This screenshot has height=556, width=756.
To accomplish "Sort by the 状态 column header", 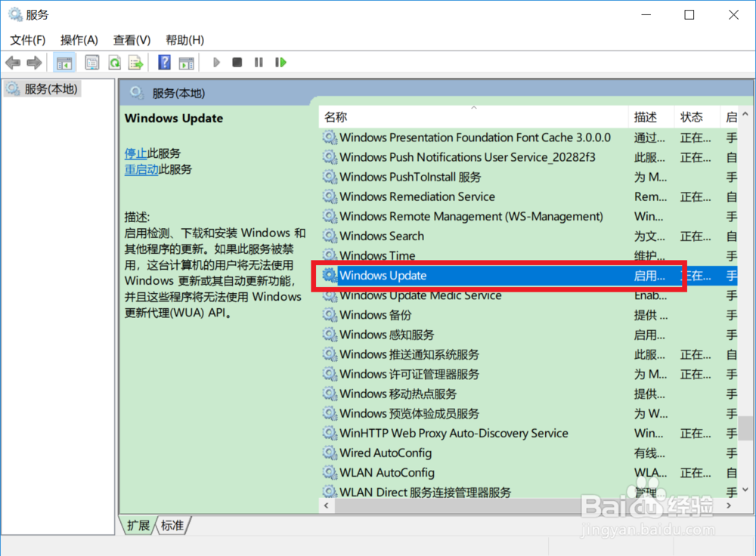I will [697, 117].
